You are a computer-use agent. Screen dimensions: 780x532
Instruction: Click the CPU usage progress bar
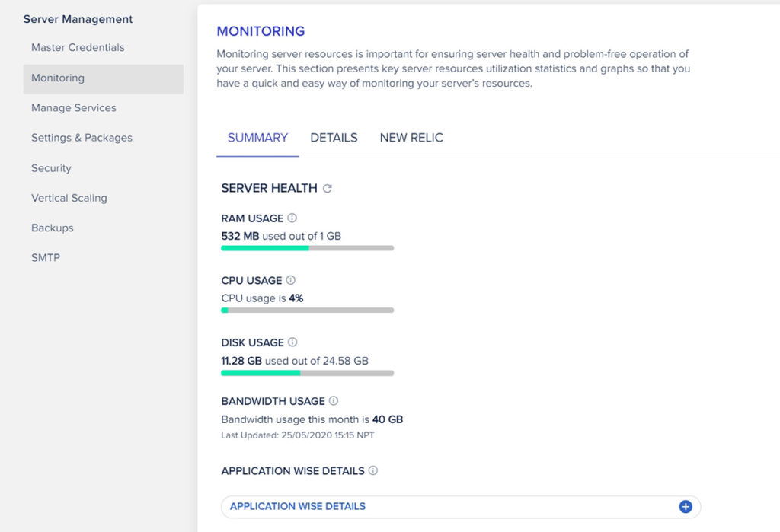[308, 311]
